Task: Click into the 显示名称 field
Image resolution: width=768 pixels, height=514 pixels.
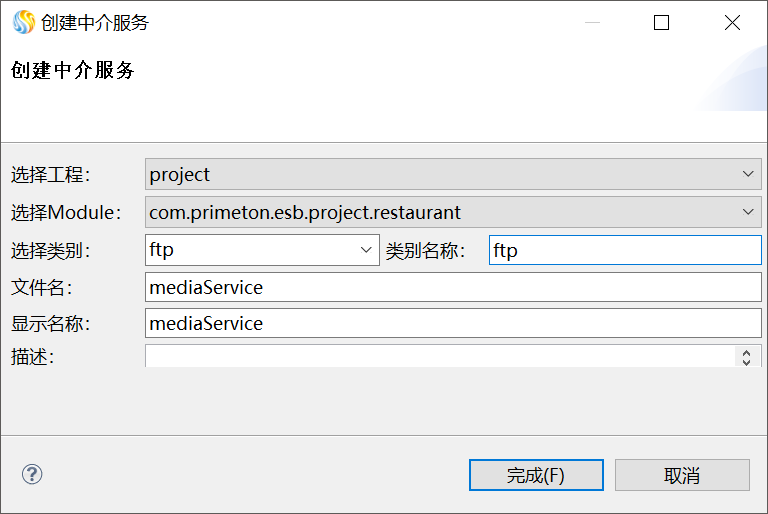Action: pos(453,324)
